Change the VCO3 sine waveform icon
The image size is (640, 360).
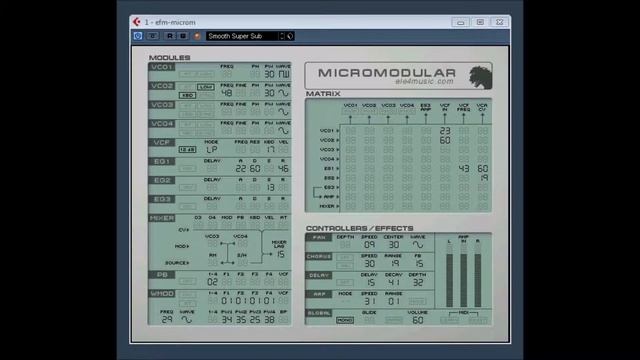(283, 112)
